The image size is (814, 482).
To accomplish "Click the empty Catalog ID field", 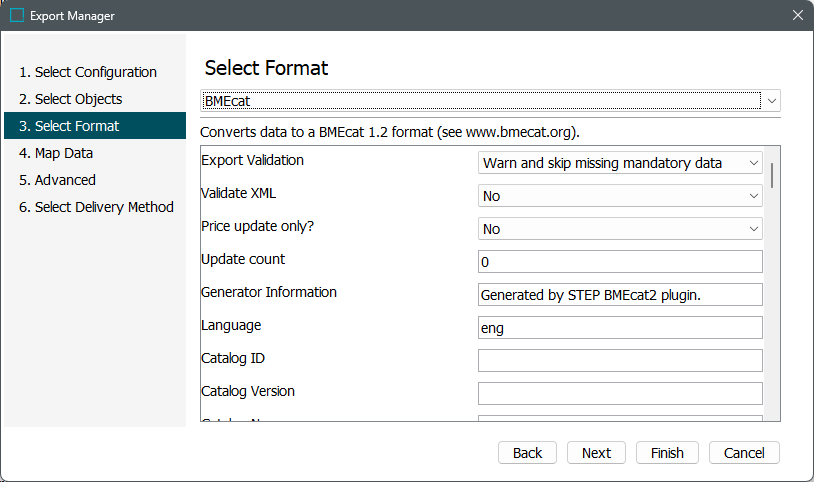I will pyautogui.click(x=620, y=361).
